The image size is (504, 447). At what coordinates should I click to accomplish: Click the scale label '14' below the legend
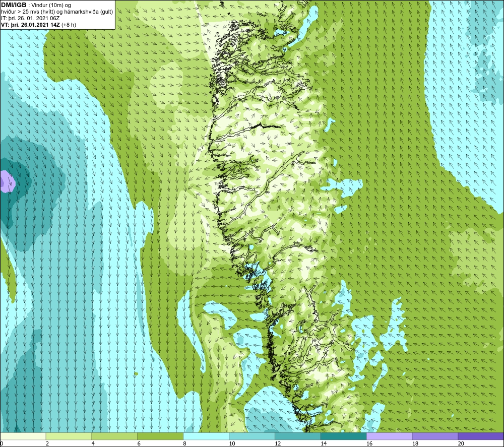click(324, 443)
